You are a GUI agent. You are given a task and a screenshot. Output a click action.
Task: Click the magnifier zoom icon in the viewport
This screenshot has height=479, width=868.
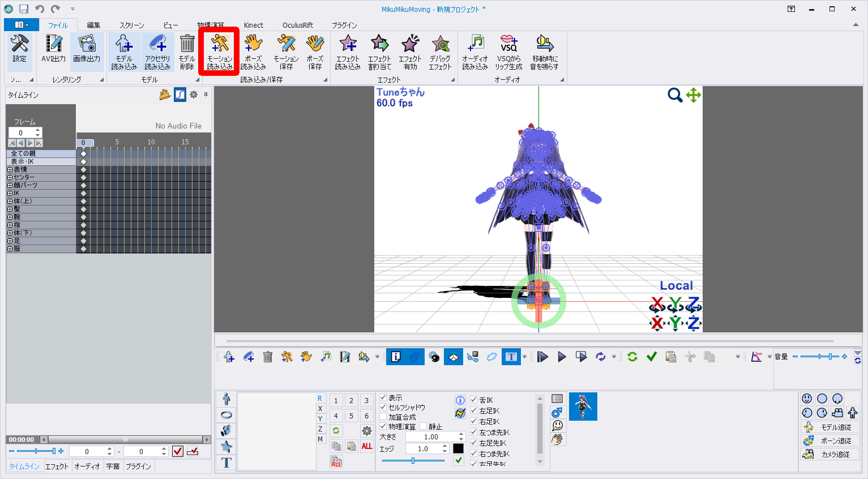[674, 95]
